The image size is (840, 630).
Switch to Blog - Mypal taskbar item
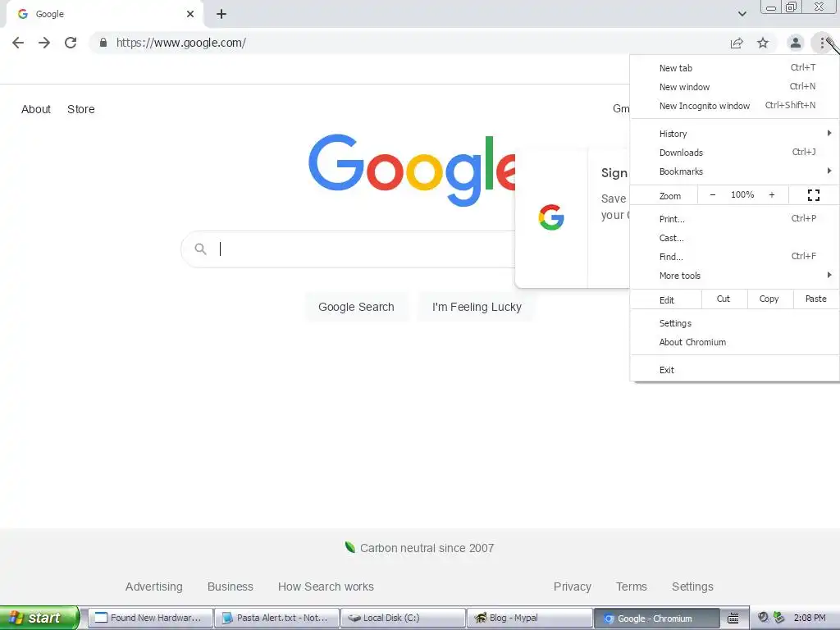pos(529,619)
